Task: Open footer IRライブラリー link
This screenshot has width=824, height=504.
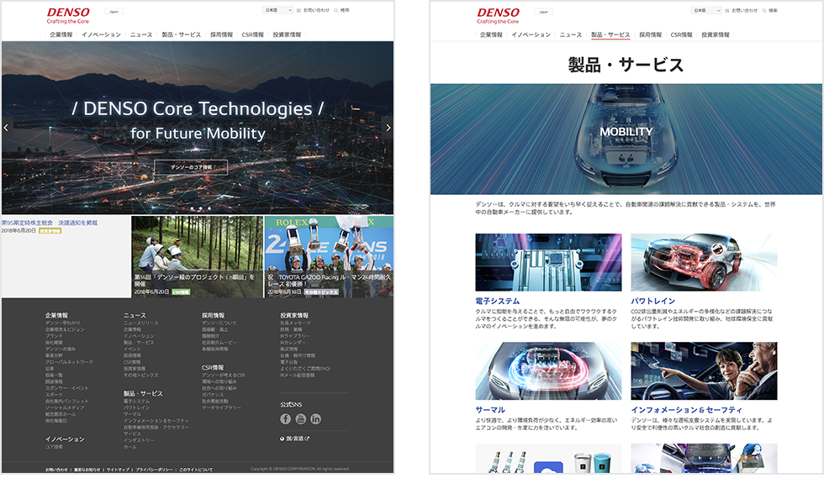Action: pyautogui.click(x=295, y=336)
